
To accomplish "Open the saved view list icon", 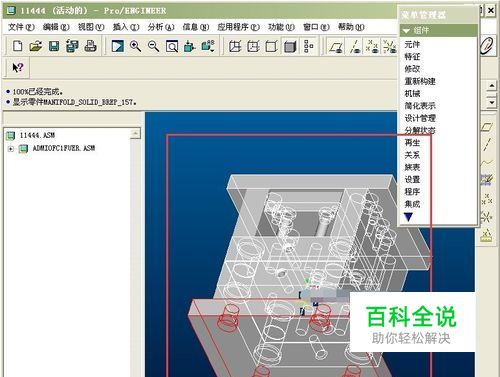I will pos(208,46).
